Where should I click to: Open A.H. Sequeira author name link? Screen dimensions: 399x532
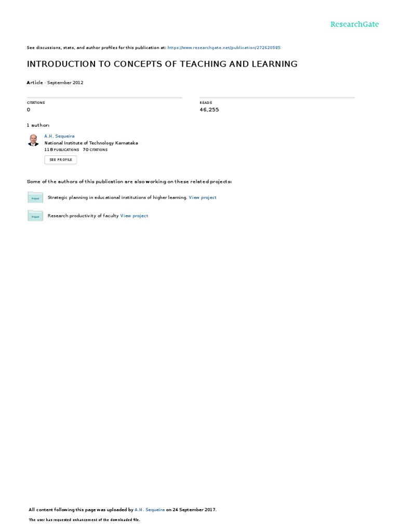pyautogui.click(x=59, y=136)
